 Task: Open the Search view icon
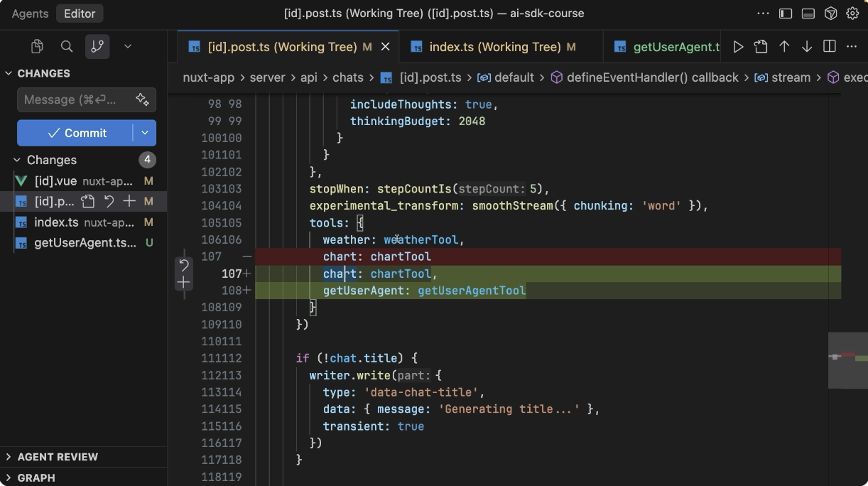click(x=67, y=47)
